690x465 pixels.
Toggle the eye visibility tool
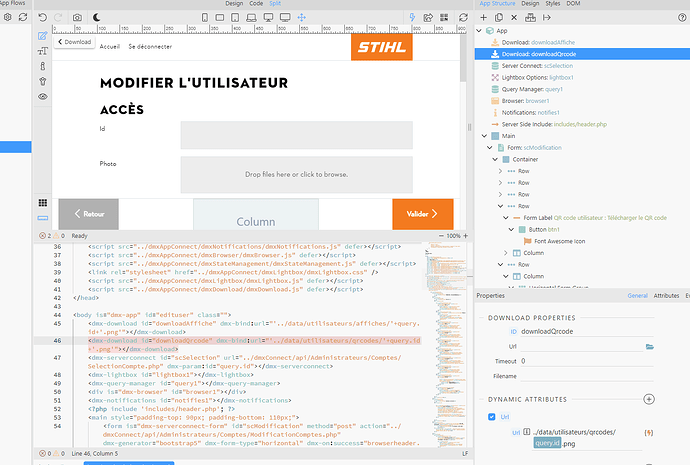pyautogui.click(x=43, y=96)
